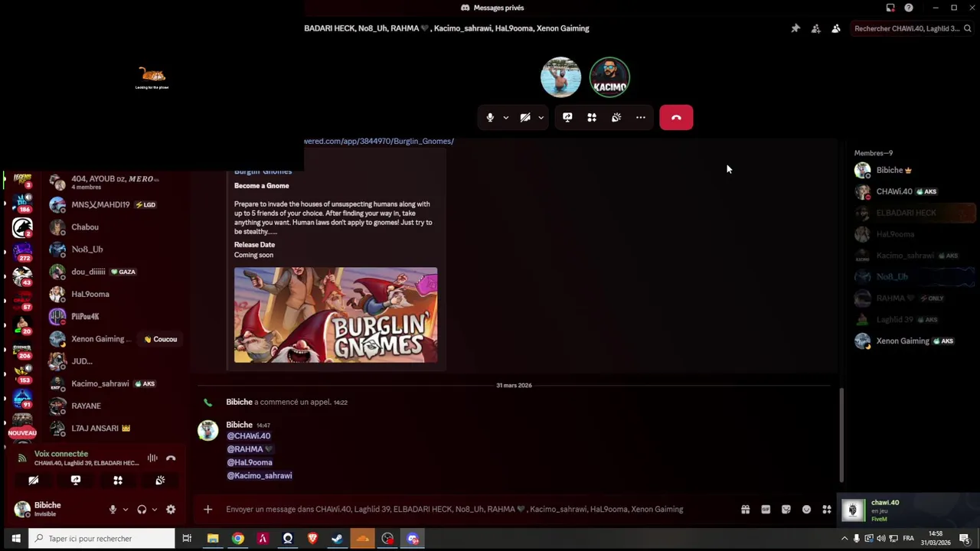Open pinned messages from the header

pyautogui.click(x=795, y=28)
